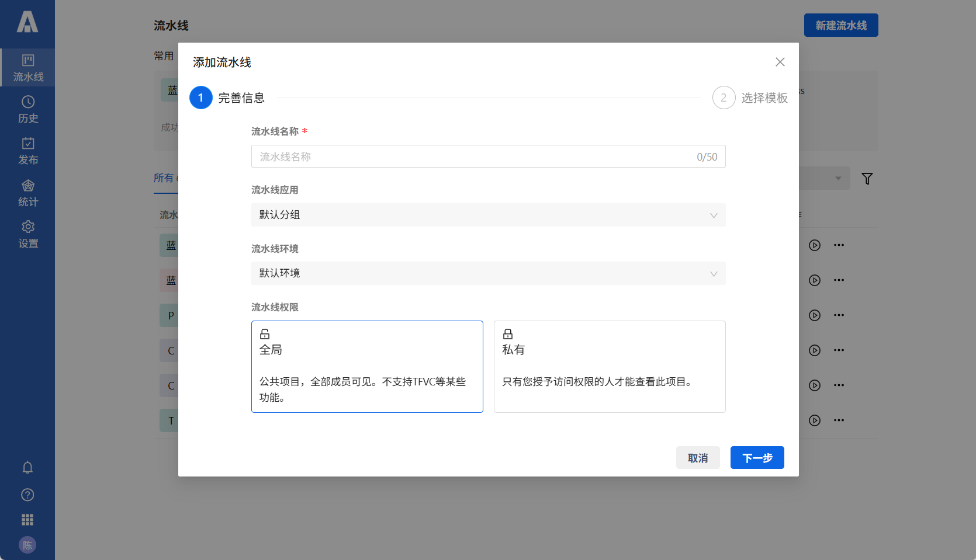Open the background filter dropdown arrow
The width and height of the screenshot is (976, 560).
point(838,178)
